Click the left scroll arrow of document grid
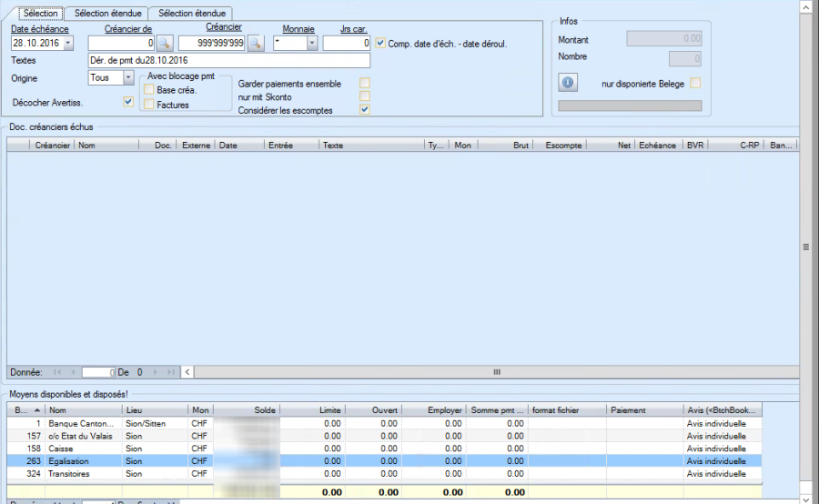The width and height of the screenshot is (819, 504). click(187, 372)
